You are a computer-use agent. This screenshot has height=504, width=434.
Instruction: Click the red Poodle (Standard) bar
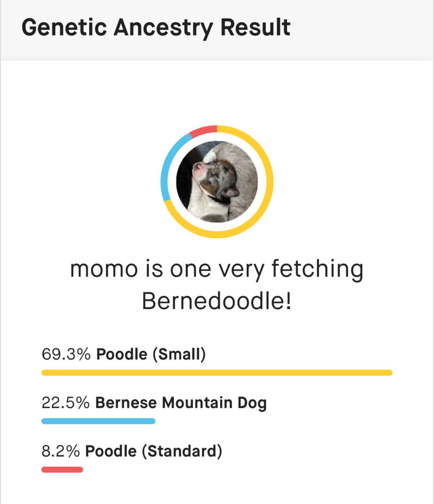62,470
